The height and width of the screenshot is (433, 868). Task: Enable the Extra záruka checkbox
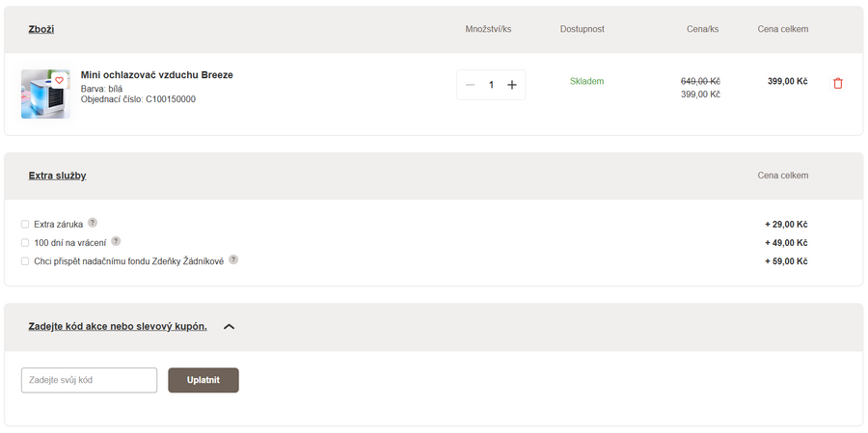click(25, 224)
